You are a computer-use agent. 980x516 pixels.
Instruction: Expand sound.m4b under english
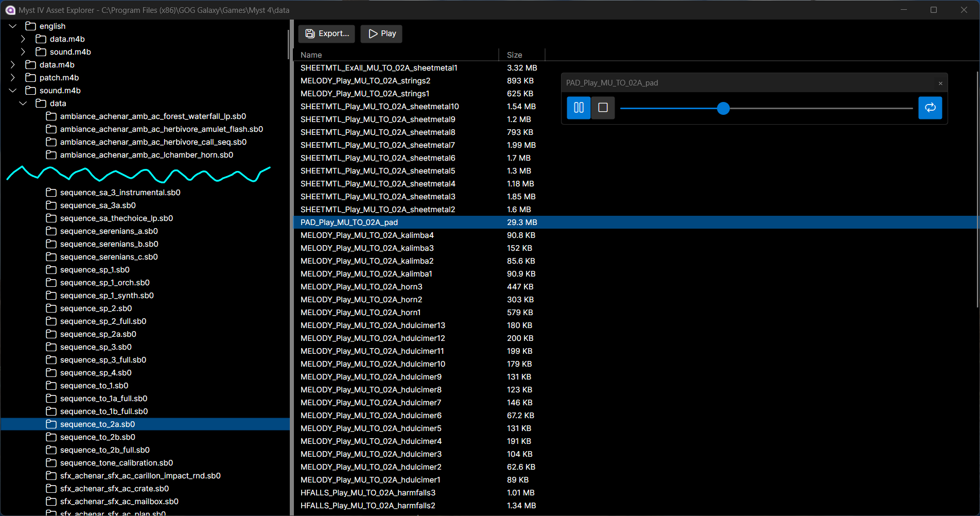point(23,51)
